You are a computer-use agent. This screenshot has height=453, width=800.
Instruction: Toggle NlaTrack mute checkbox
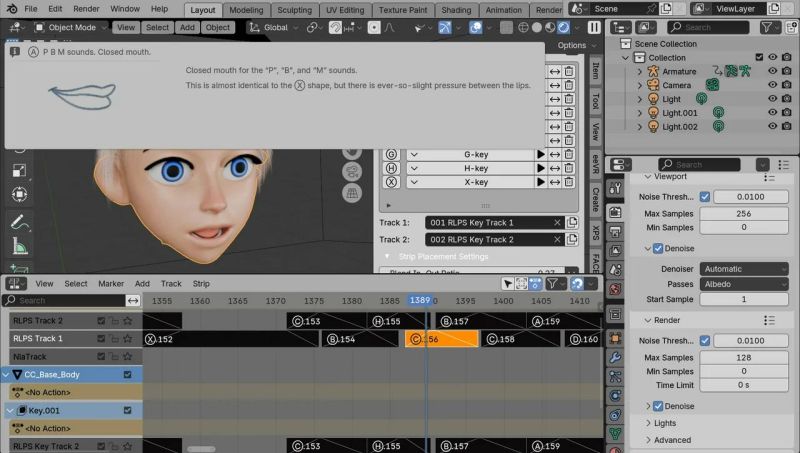point(101,357)
